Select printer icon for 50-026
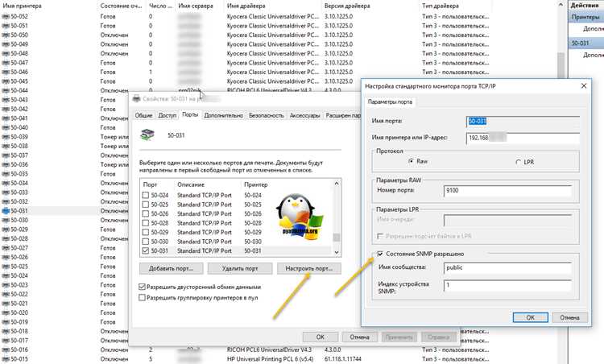Image resolution: width=604 pixels, height=364 pixels. [6, 257]
